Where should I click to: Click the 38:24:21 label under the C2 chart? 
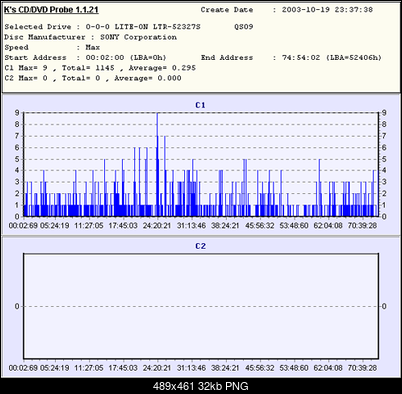pyautogui.click(x=225, y=368)
